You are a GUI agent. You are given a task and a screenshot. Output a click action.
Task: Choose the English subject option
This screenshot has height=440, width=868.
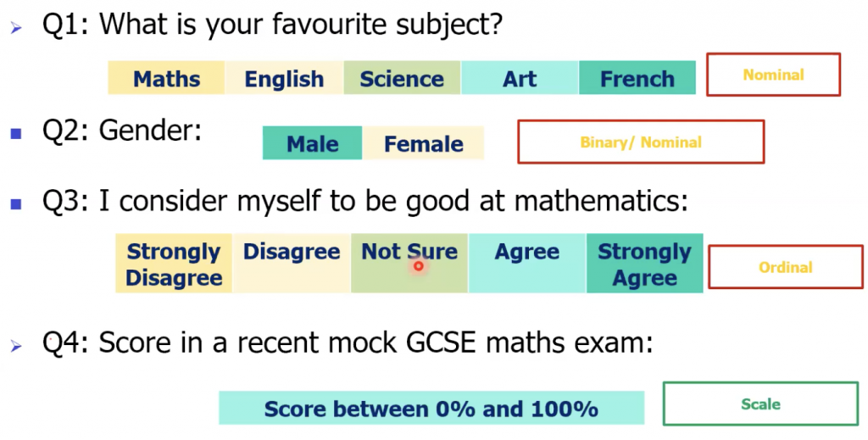coord(285,78)
